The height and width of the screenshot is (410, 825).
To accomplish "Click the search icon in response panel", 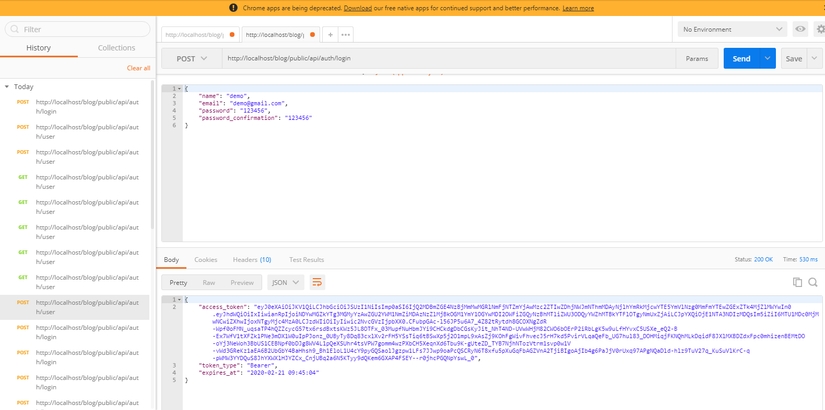I will (x=814, y=283).
